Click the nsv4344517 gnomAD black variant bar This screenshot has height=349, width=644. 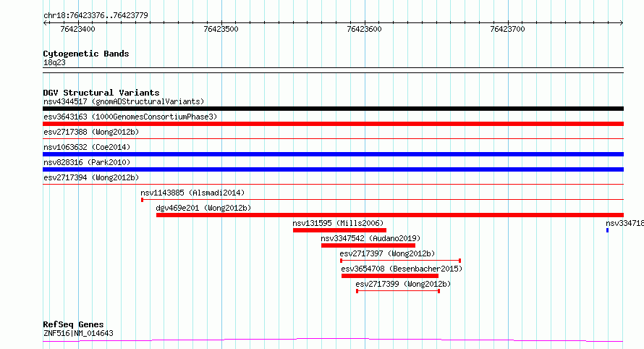[x=333, y=109]
